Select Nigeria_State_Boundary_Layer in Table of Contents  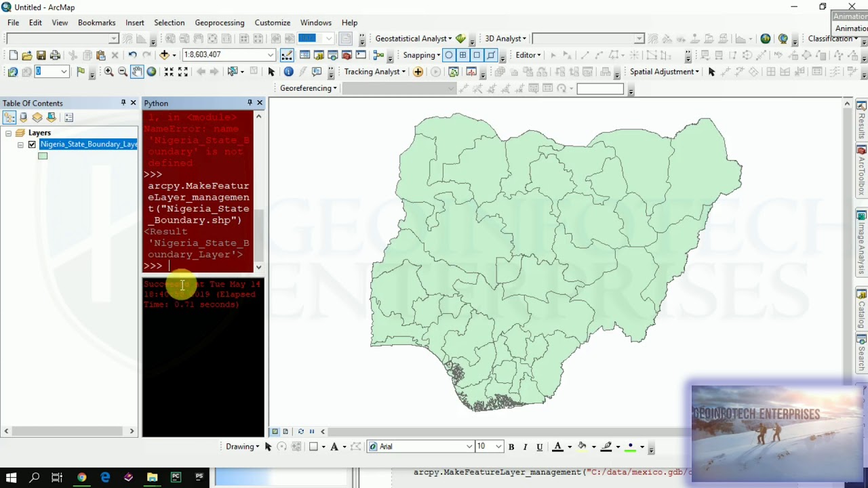click(88, 144)
